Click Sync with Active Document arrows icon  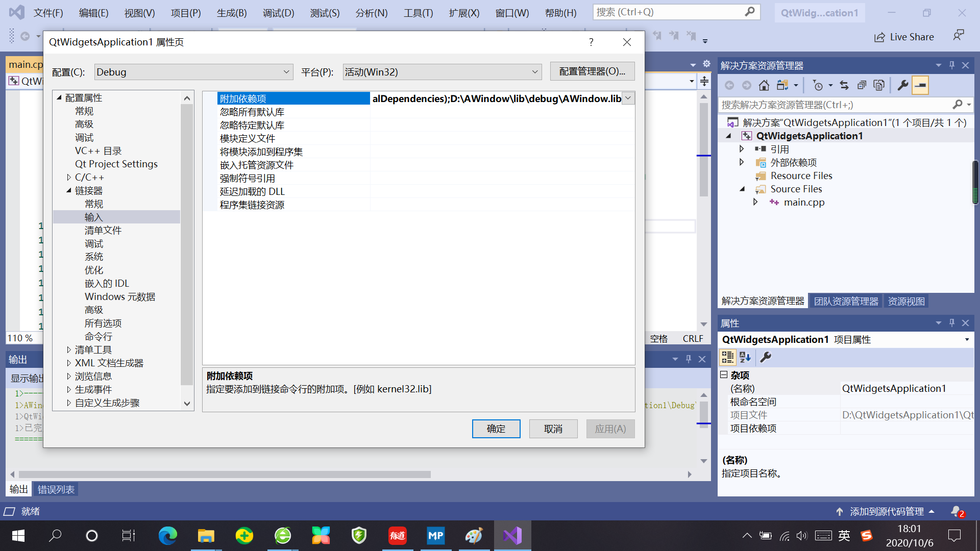[844, 85]
